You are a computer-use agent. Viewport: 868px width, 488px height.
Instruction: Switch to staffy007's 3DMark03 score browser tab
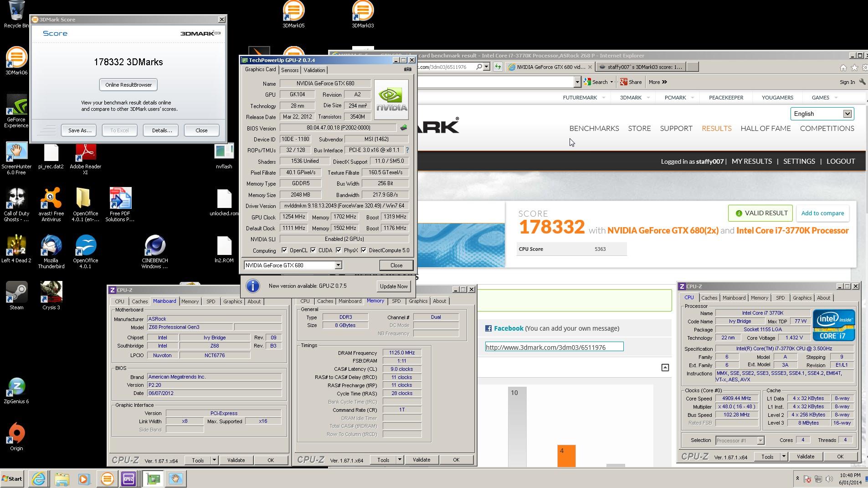(x=640, y=67)
